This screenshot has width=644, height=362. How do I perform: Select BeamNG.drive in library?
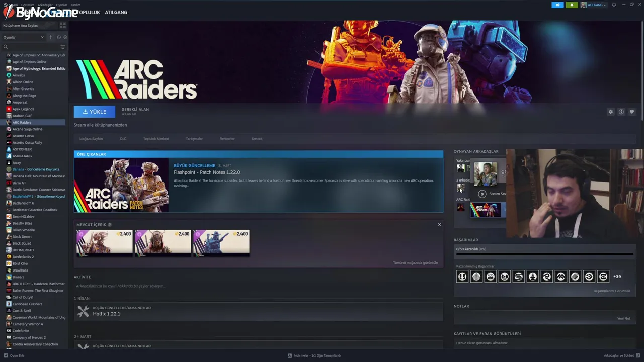pos(24,217)
